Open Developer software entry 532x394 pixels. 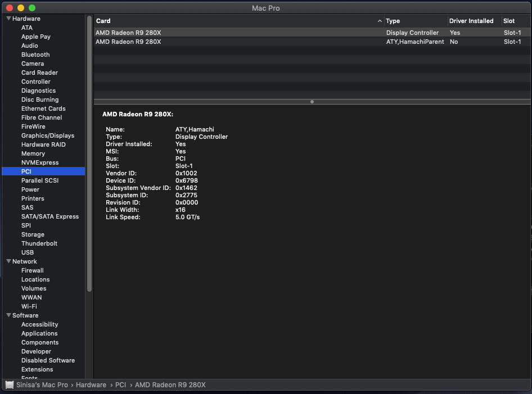[36, 351]
